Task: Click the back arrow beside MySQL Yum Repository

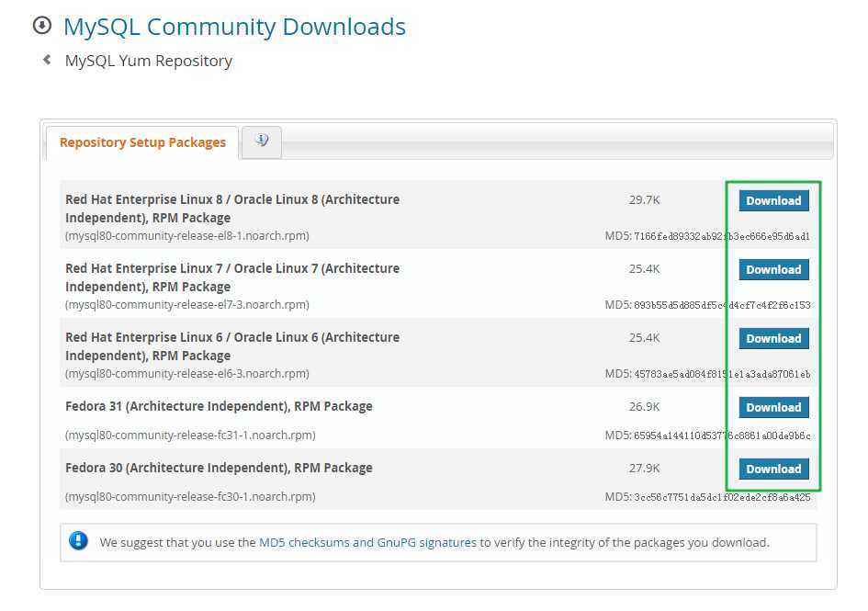Action: (x=47, y=60)
